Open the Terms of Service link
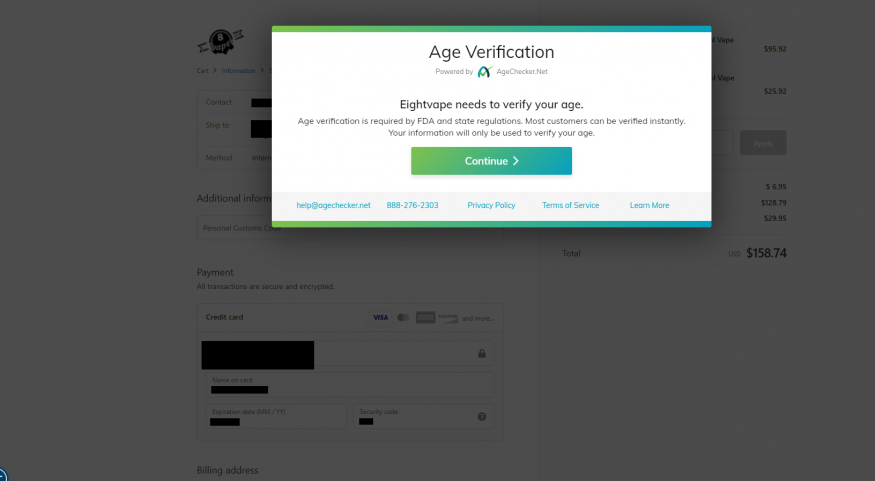This screenshot has width=875, height=481. 570,205
